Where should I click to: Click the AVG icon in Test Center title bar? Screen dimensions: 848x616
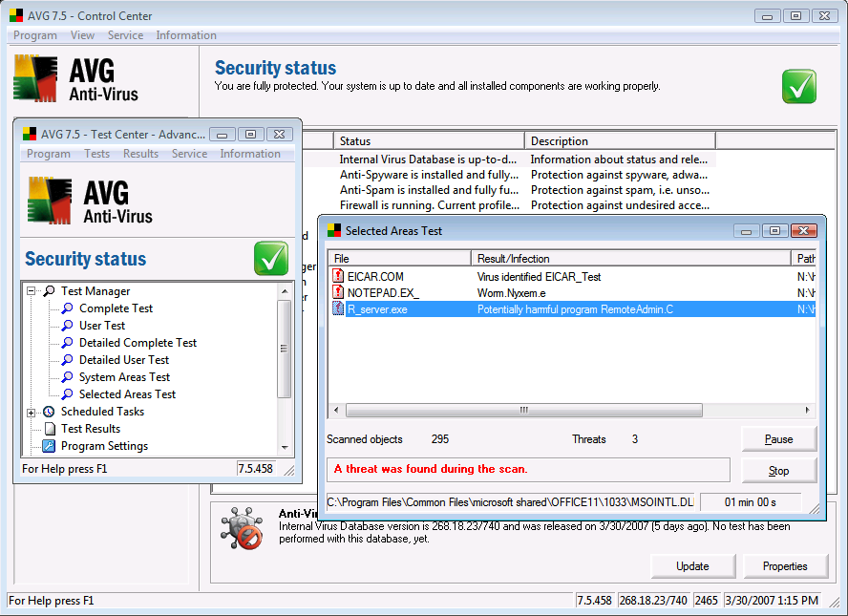pos(30,134)
